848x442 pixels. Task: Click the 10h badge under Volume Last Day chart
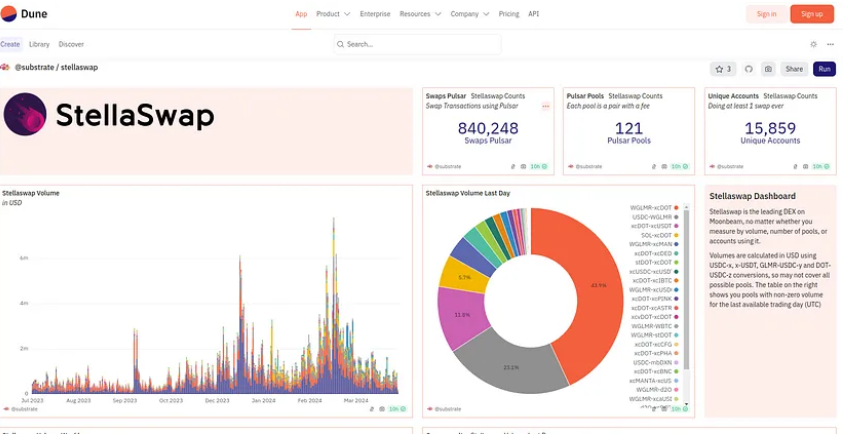tap(679, 409)
